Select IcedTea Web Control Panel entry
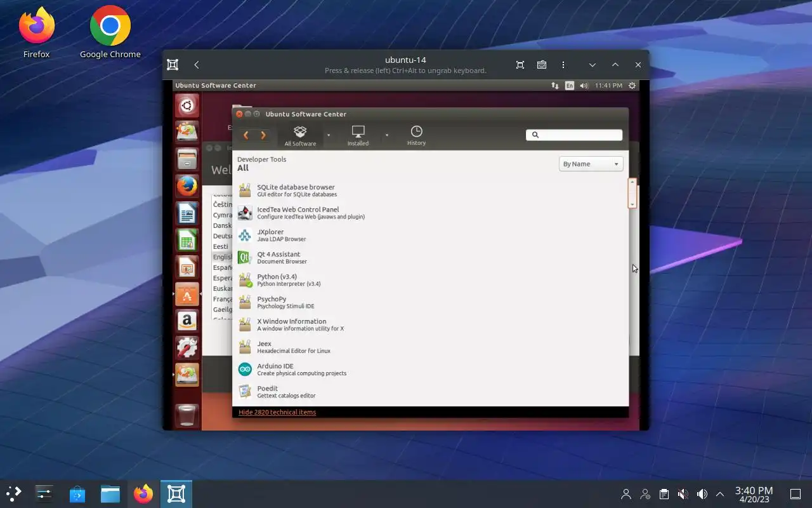Viewport: 812px width, 508px height. pyautogui.click(x=430, y=213)
